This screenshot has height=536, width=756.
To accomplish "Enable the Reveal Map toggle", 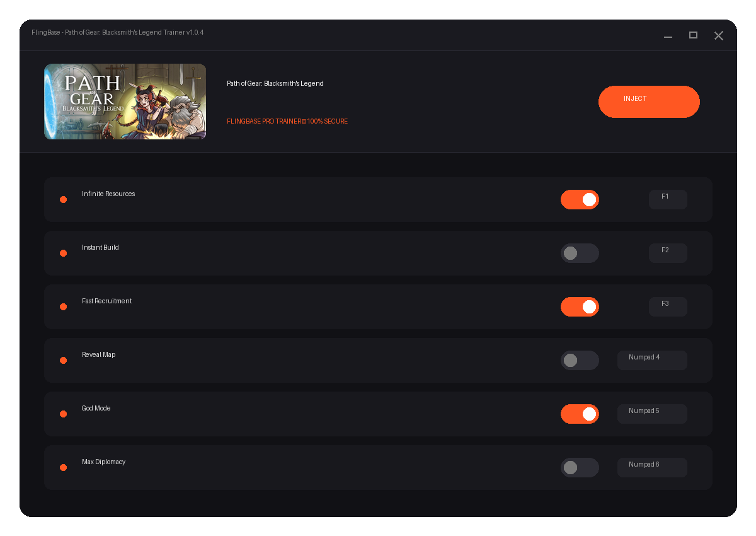I will (580, 360).
